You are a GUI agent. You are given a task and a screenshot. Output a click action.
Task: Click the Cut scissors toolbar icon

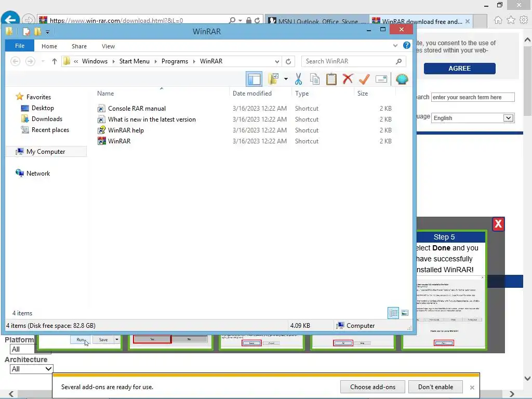coord(298,79)
